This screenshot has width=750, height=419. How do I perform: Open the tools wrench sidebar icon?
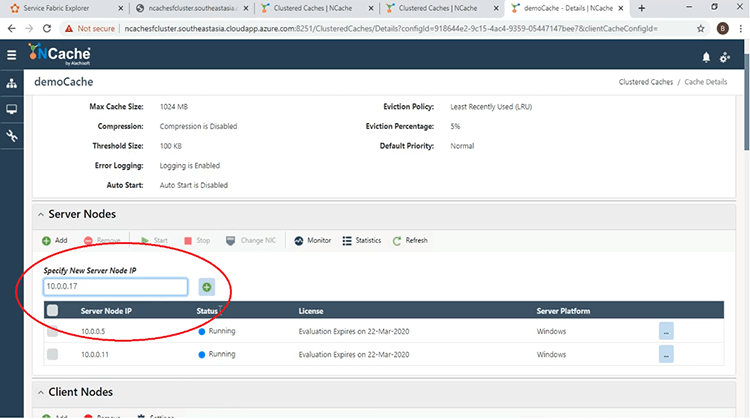(x=11, y=136)
